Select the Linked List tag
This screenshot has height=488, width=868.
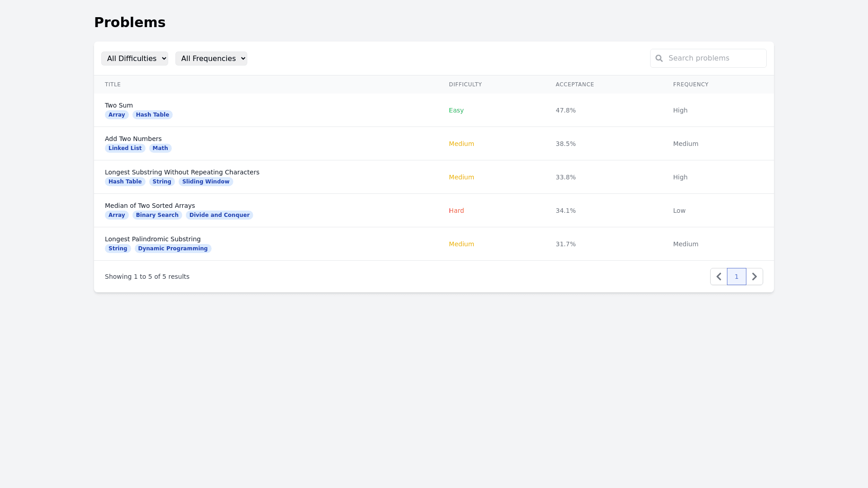click(125, 148)
